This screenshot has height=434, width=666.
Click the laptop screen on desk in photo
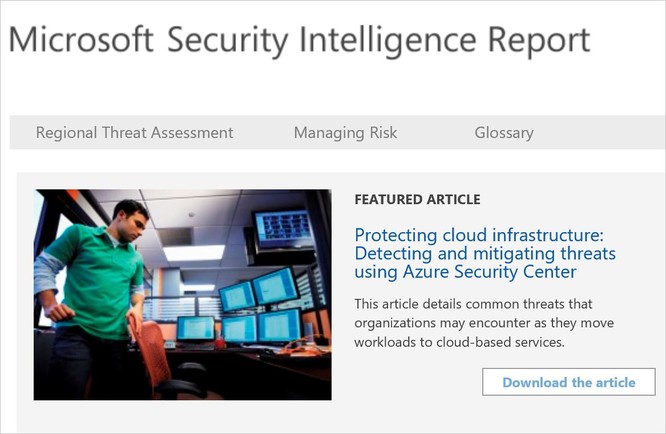pyautogui.click(x=196, y=328)
